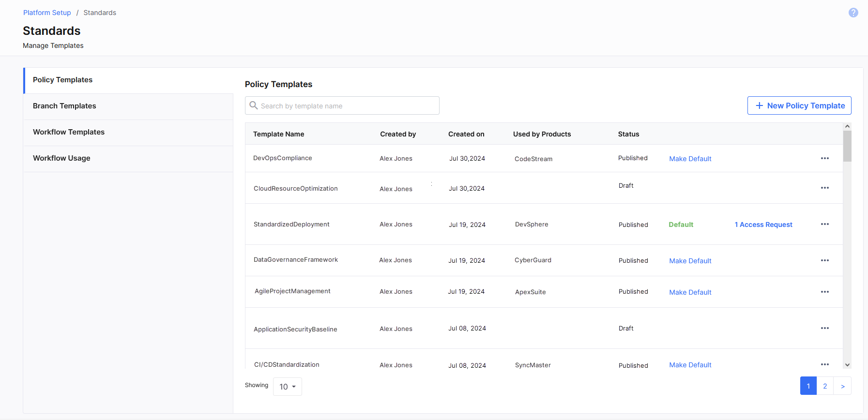Click the ApplicationSecurityBaseline template name
The image size is (868, 420).
click(295, 329)
